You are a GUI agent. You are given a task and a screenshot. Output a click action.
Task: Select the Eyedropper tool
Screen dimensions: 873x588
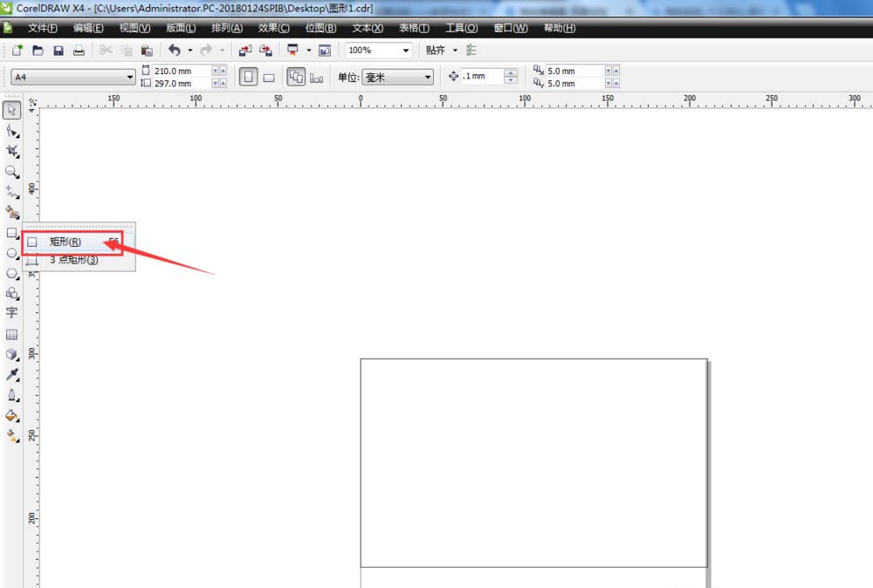pos(12,374)
